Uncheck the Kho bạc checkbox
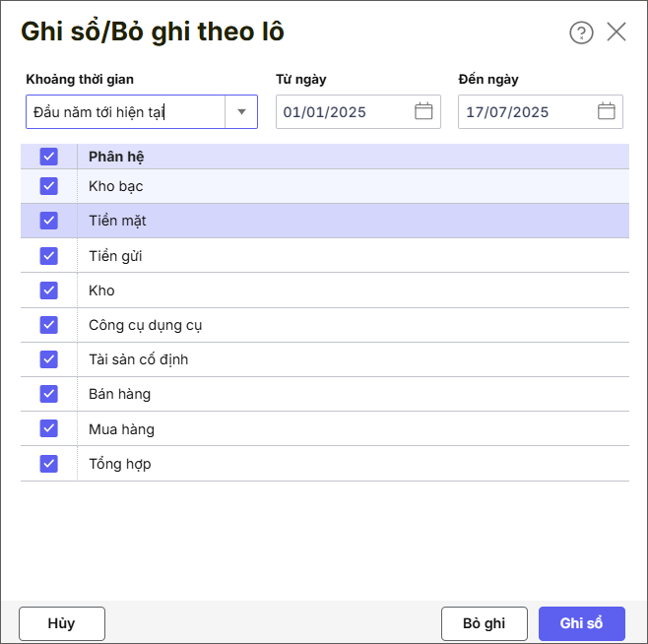Screen dimensions: 648x644 pos(49,186)
